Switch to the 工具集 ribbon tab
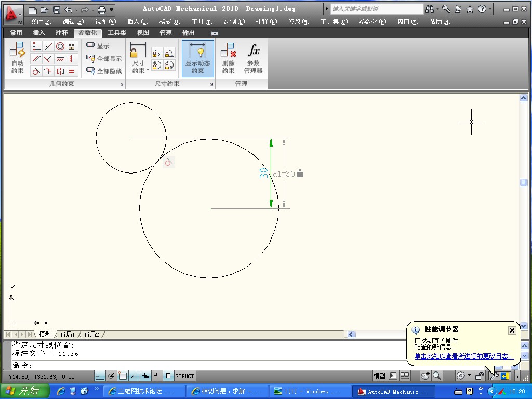This screenshot has height=399, width=532. tap(117, 33)
